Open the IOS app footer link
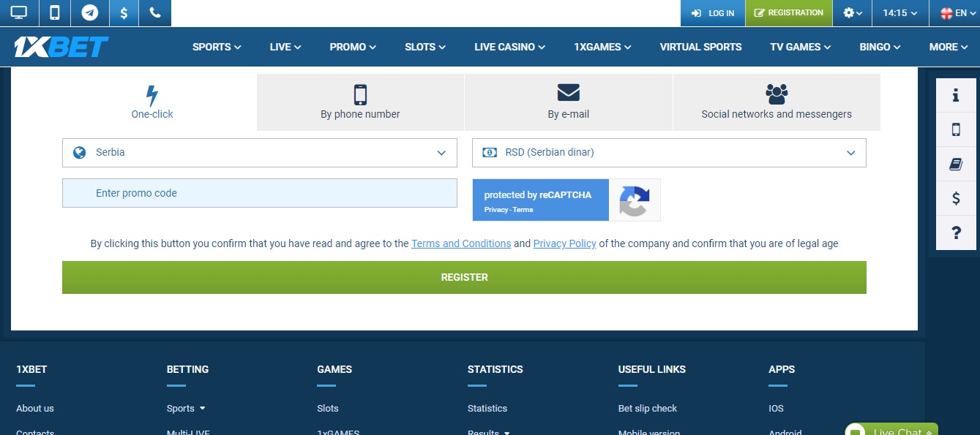This screenshot has height=435, width=980. [776, 409]
